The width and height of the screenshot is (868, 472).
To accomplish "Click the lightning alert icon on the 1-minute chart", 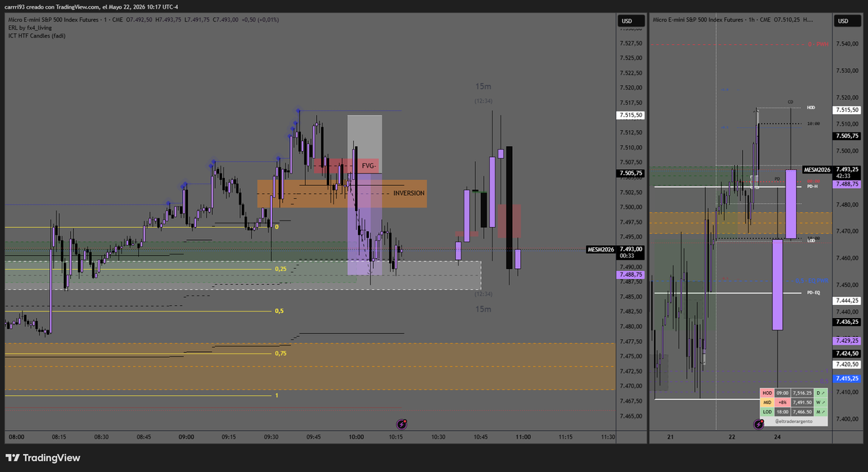I will pos(402,424).
